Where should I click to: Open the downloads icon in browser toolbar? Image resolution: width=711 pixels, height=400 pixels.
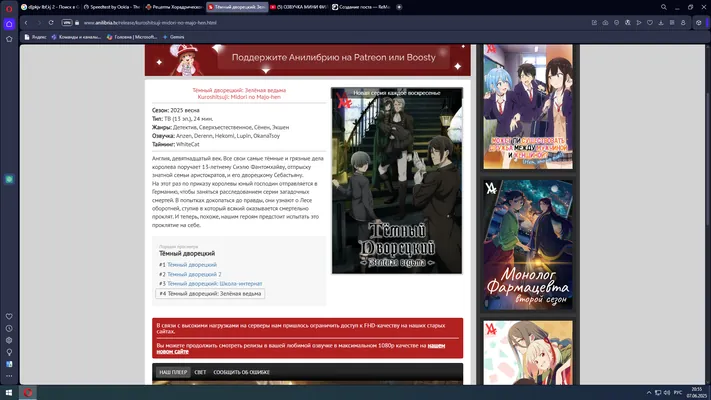click(x=661, y=23)
